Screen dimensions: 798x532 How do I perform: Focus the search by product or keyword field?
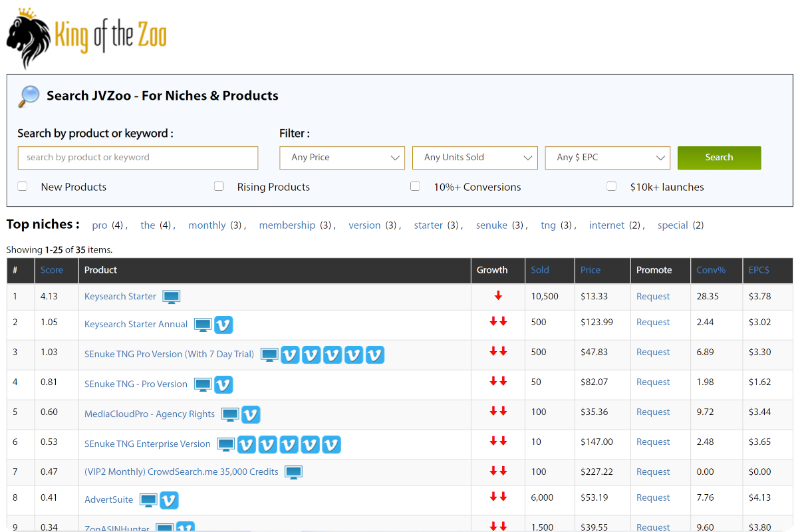point(138,158)
